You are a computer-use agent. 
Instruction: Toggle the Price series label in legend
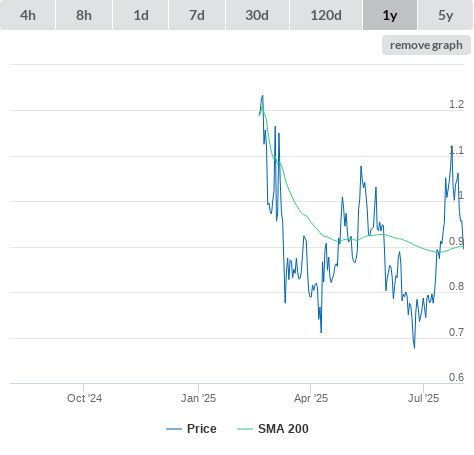click(x=202, y=429)
